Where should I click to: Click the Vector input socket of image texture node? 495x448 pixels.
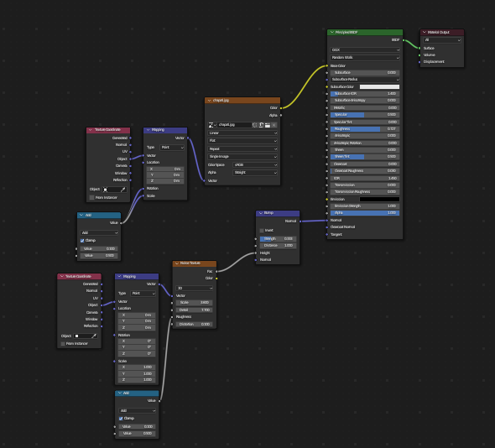[205, 181]
